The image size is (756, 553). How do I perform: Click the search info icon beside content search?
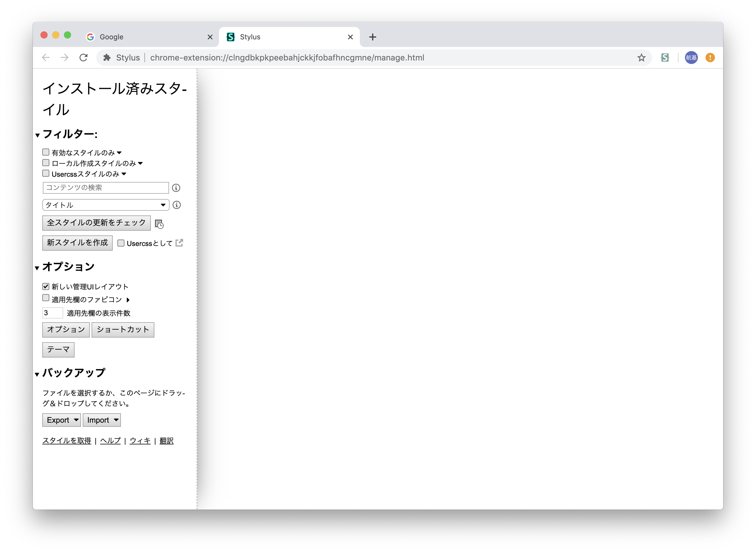tap(176, 188)
